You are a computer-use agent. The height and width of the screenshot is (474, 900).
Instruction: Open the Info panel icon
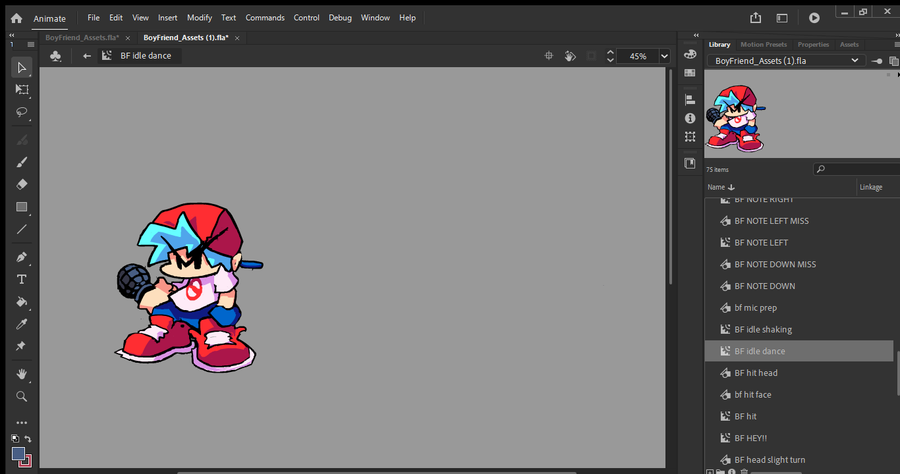(690, 118)
